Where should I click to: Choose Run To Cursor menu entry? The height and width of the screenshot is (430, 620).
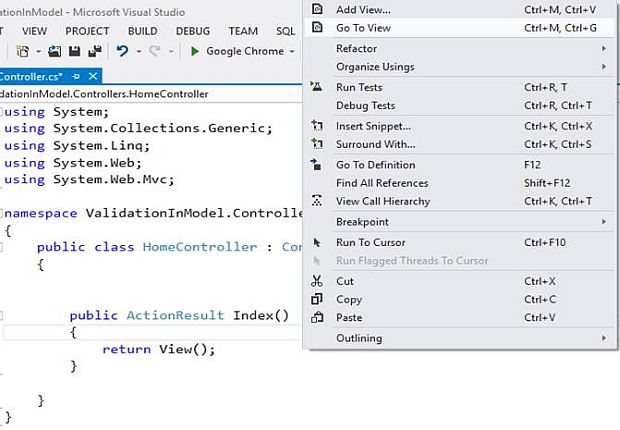tap(459, 242)
